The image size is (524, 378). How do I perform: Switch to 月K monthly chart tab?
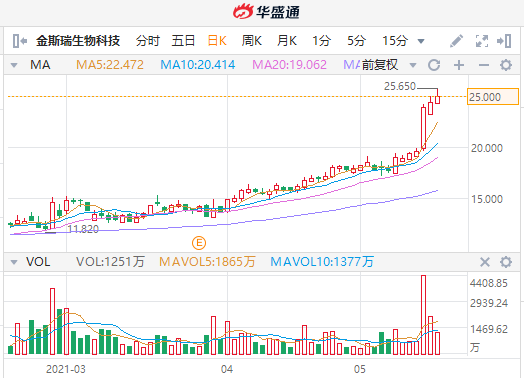tap(287, 41)
